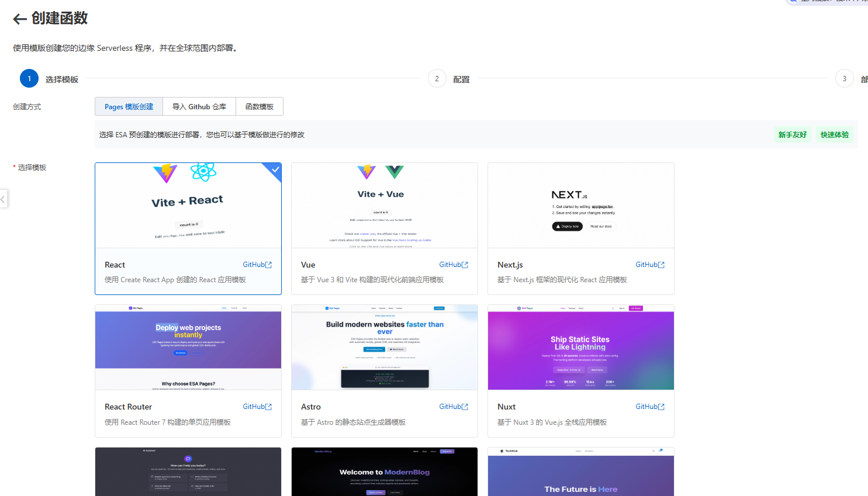Pick the React Router template thumbnail
This screenshot has width=868, height=496.
pyautogui.click(x=188, y=348)
